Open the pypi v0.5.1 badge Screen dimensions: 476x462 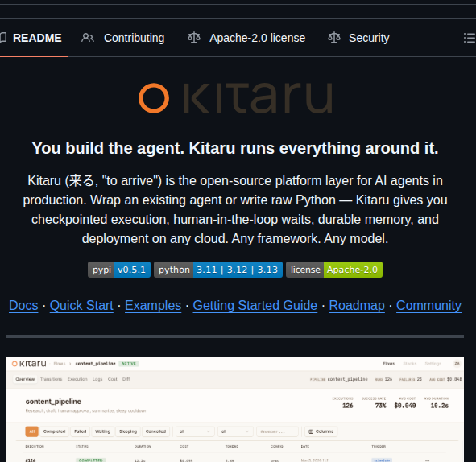(x=119, y=270)
